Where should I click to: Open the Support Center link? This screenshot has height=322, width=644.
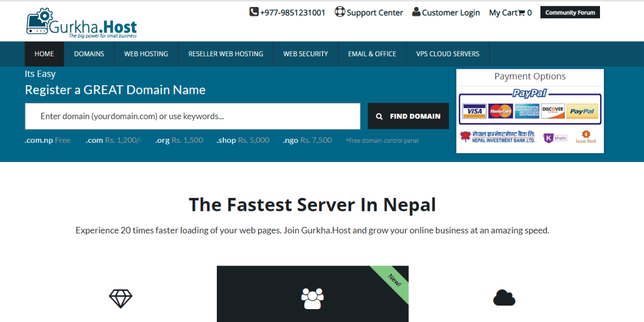pos(369,12)
